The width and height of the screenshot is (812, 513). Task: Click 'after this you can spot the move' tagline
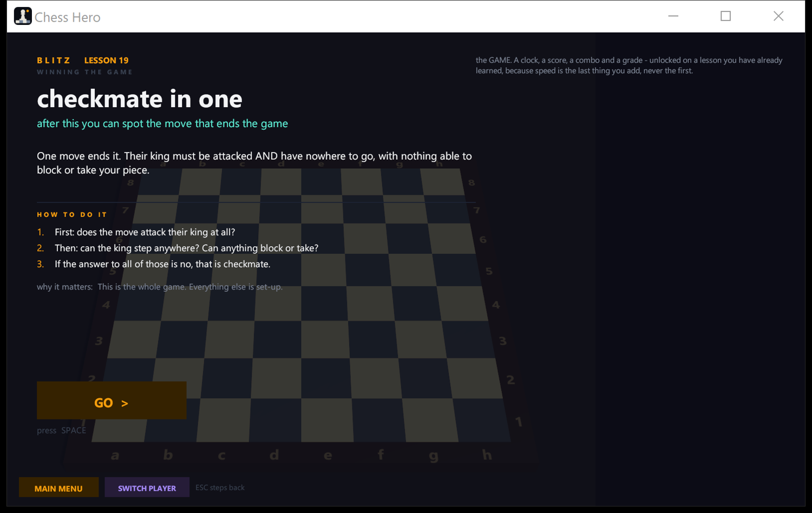pyautogui.click(x=162, y=123)
